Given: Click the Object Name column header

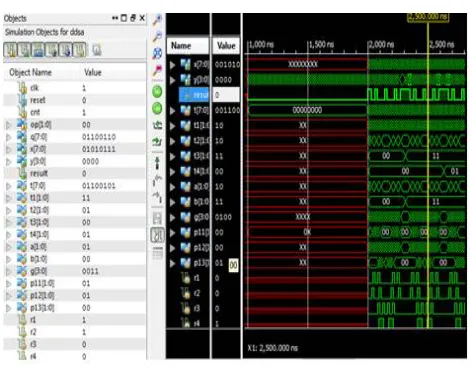Looking at the screenshot, I should tap(30, 73).
